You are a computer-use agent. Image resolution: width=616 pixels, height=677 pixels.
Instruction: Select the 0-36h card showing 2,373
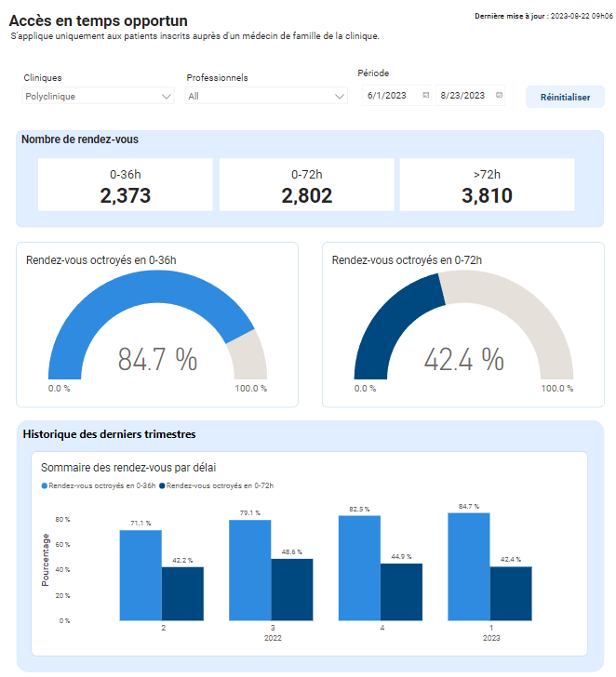[x=125, y=185]
